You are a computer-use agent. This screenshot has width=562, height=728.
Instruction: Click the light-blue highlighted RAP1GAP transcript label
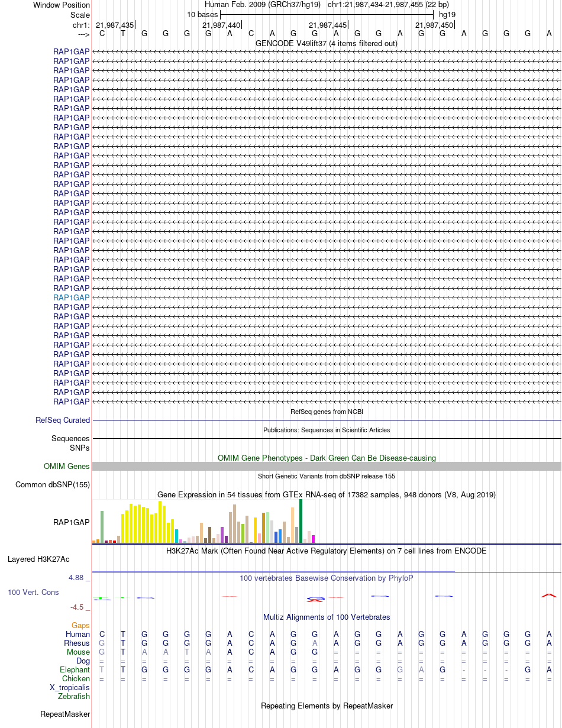(72, 297)
